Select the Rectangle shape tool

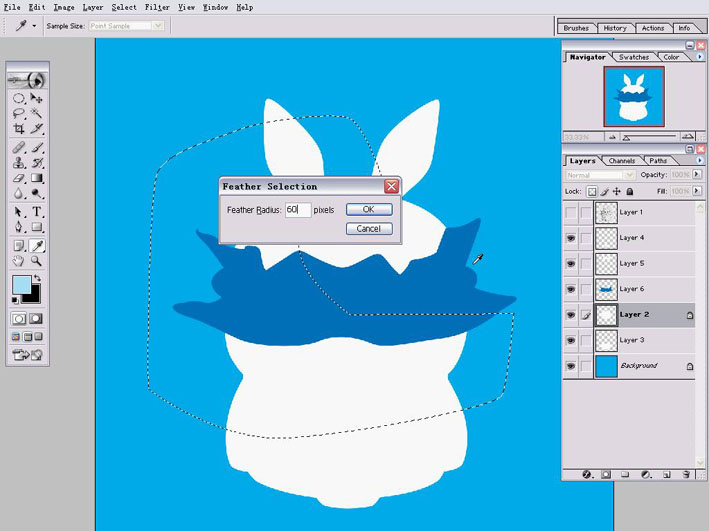[36, 227]
